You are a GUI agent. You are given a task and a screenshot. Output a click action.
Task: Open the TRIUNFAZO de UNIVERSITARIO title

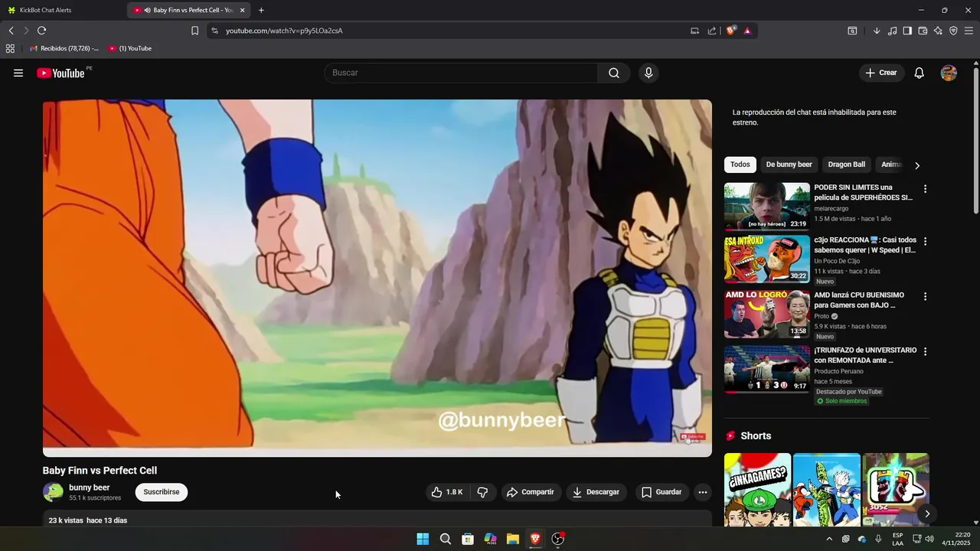(x=866, y=355)
